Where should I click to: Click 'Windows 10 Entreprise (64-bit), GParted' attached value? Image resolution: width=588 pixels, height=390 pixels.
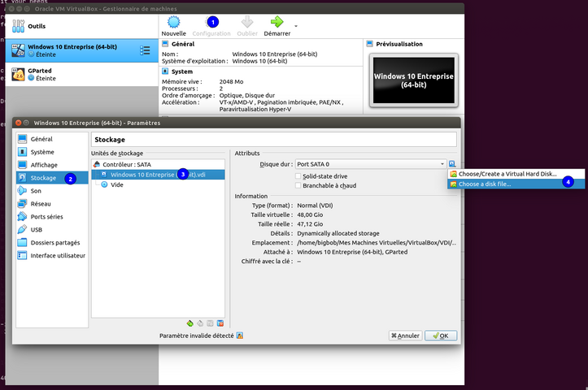click(352, 252)
